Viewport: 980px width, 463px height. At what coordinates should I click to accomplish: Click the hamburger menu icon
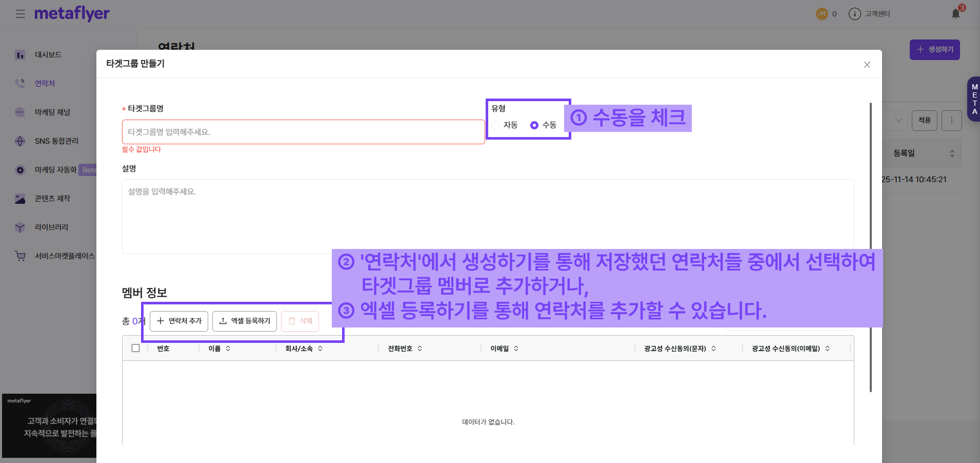point(21,14)
